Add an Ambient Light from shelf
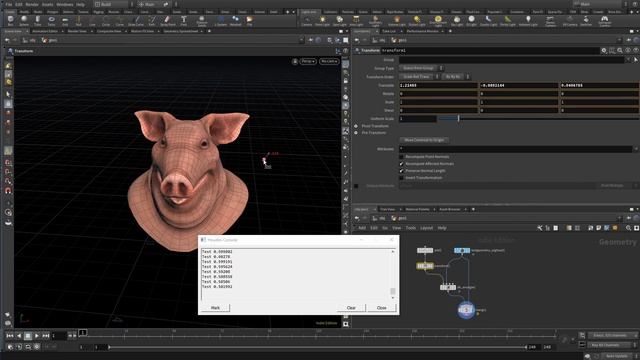The image size is (640, 360). (x=528, y=20)
